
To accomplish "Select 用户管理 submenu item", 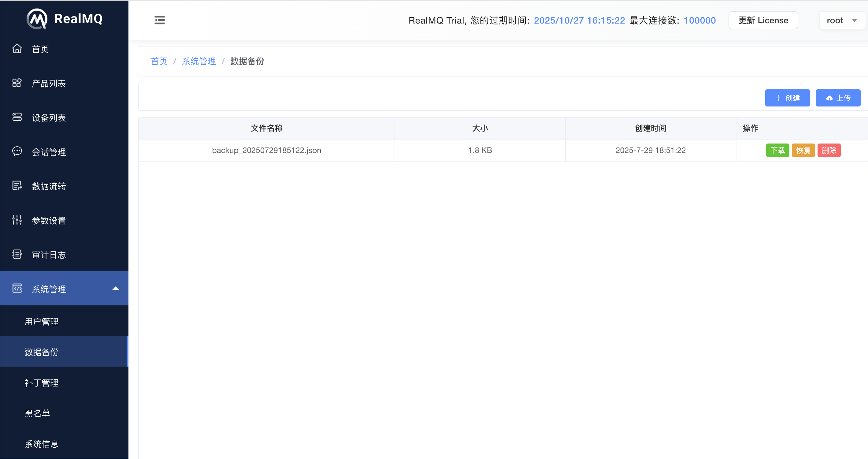I will coord(64,321).
